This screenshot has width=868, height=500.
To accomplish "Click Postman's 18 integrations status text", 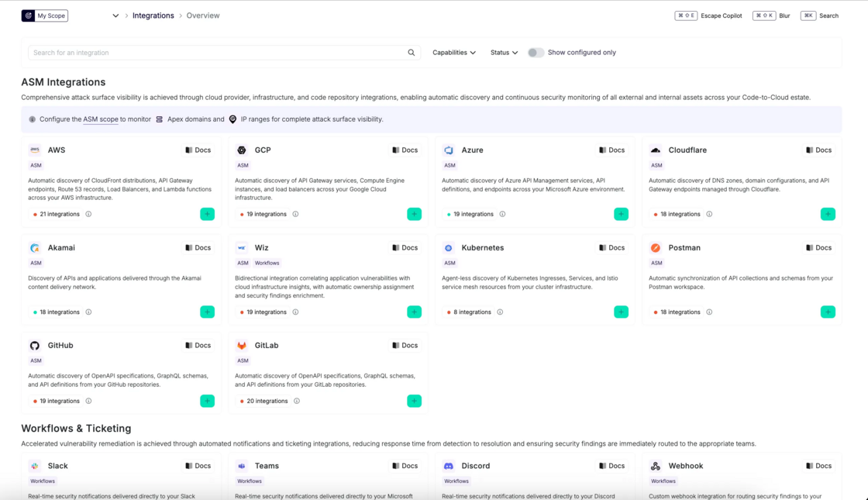I will click(x=680, y=312).
